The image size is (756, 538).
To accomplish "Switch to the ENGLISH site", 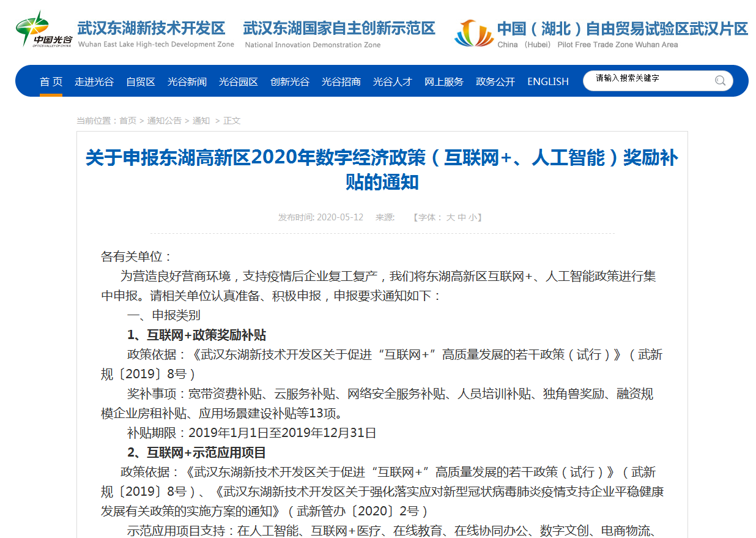I will (548, 81).
